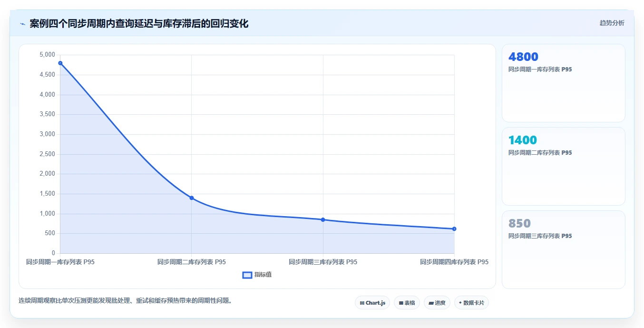Click the y-axis label 5,000
Image resolution: width=644 pixels, height=328 pixels.
pos(47,55)
